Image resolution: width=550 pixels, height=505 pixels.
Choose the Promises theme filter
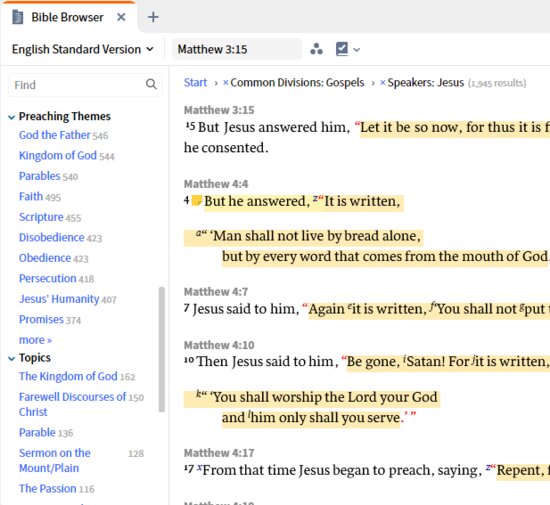point(41,319)
